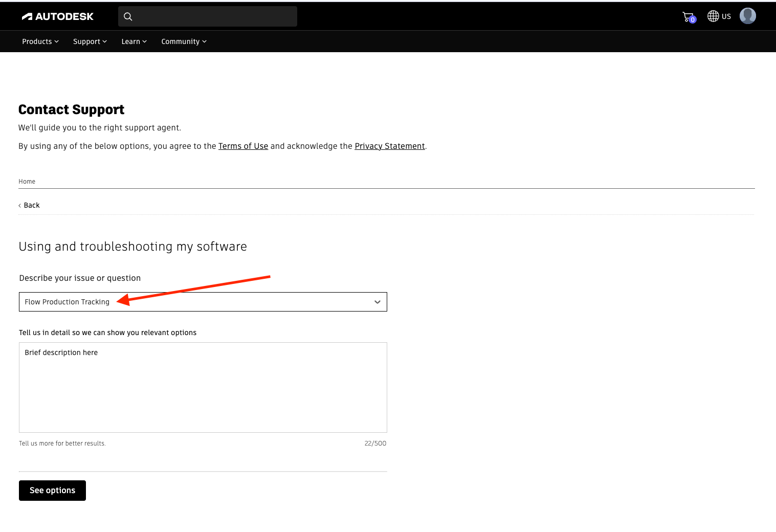This screenshot has height=532, width=776.
Task: View the Privacy Statement
Action: coord(389,146)
